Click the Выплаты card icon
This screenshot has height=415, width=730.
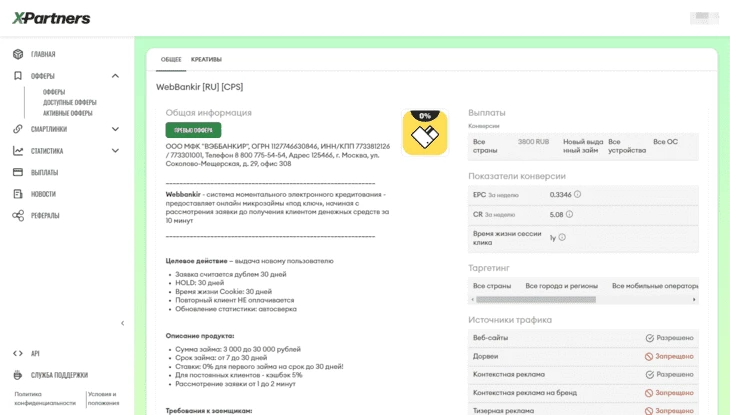(18, 172)
